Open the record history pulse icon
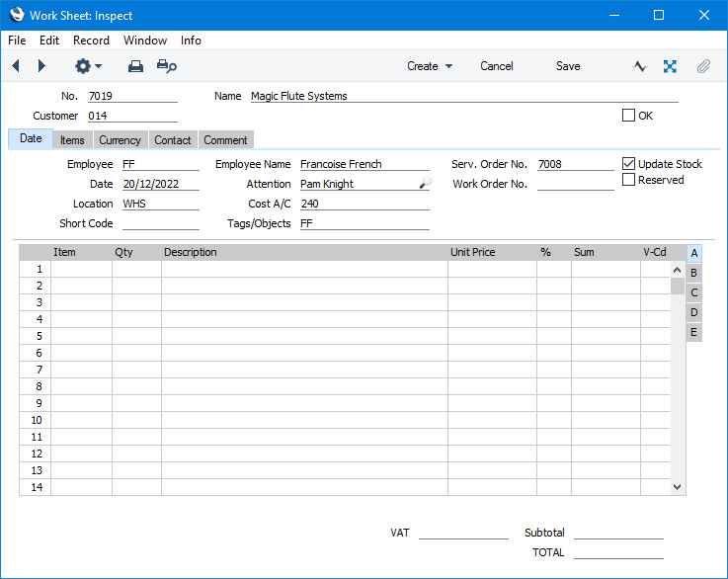This screenshot has height=579, width=728. 640,66
